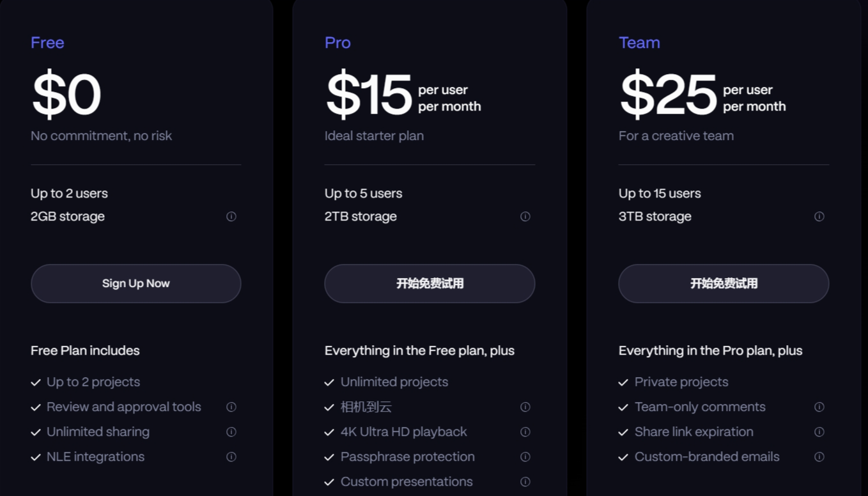Select the Pro plan heading
Image resolution: width=868 pixels, height=496 pixels.
(x=337, y=43)
